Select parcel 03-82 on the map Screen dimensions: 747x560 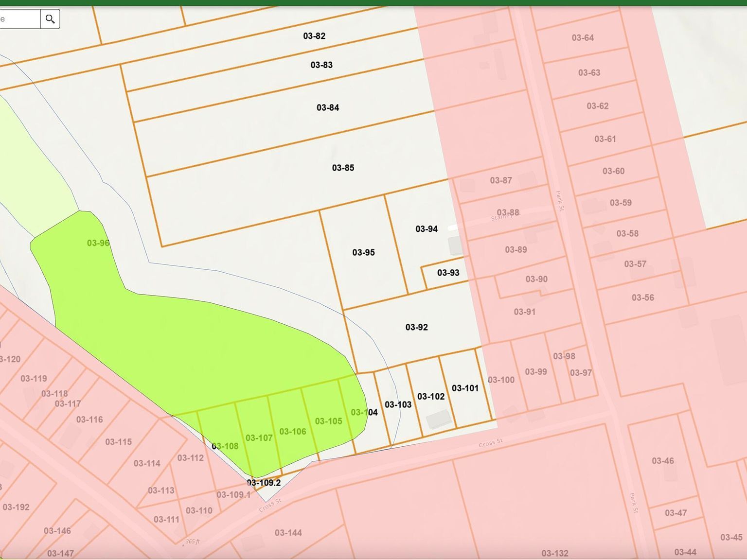tap(314, 35)
